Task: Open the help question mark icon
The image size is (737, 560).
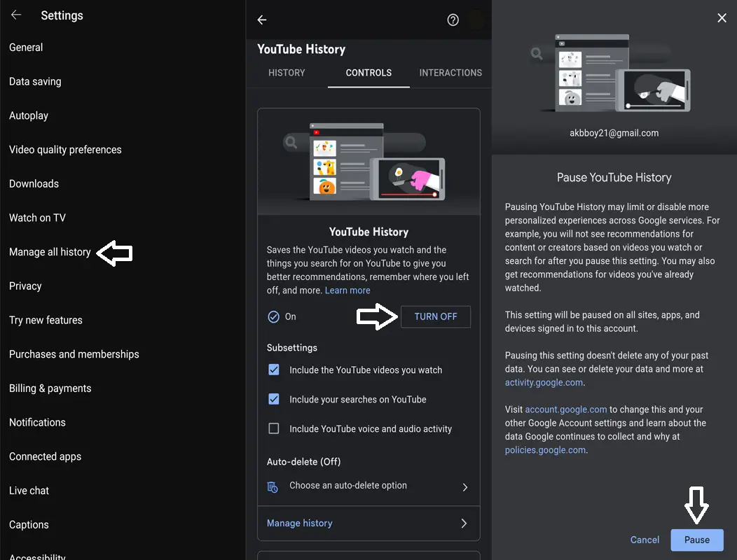Action: point(453,20)
